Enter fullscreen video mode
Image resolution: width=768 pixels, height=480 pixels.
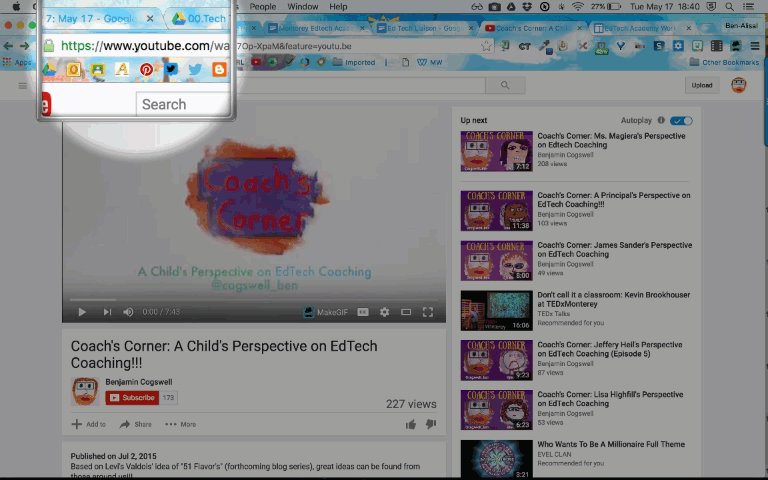(428, 312)
